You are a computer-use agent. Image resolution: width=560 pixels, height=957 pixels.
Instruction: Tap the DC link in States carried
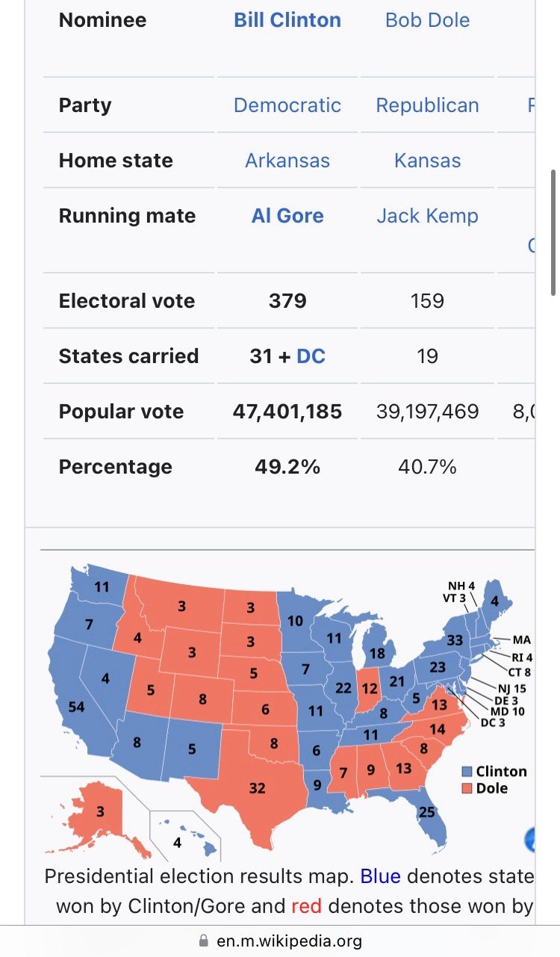311,356
